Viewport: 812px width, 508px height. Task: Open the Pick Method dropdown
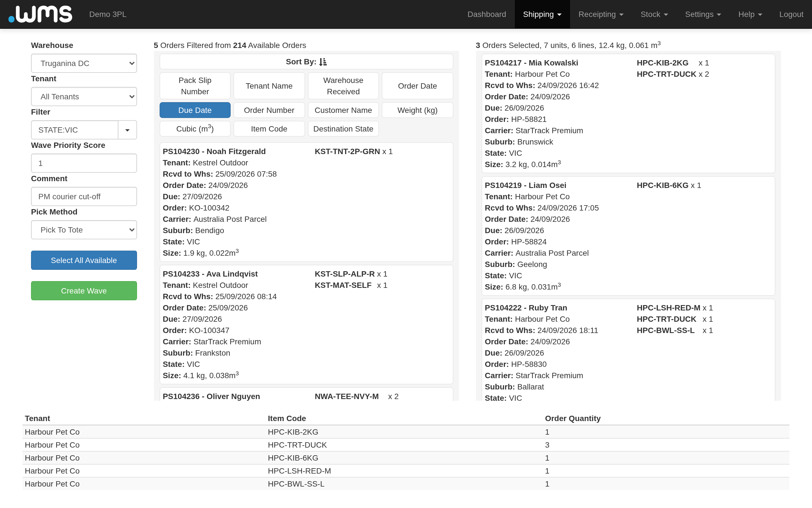pos(84,230)
